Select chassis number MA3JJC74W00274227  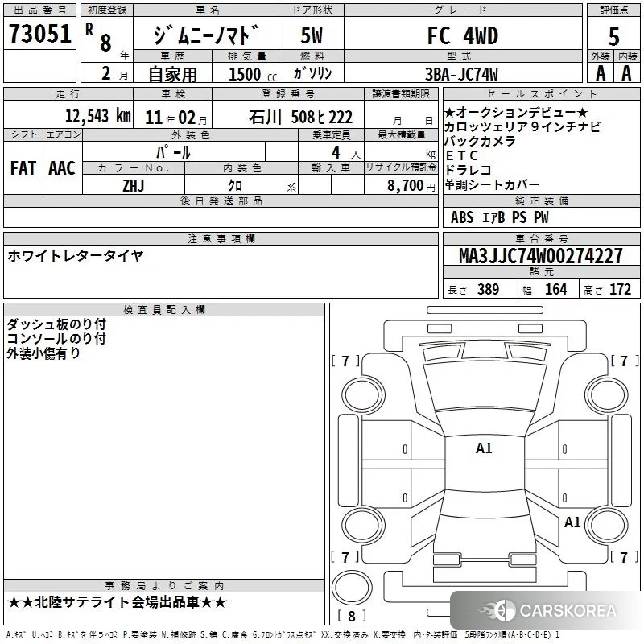541,256
